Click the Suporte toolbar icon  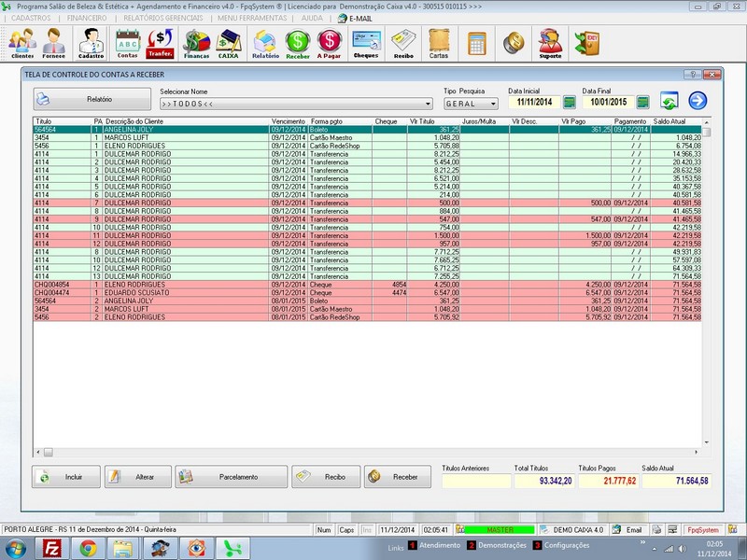click(x=551, y=43)
